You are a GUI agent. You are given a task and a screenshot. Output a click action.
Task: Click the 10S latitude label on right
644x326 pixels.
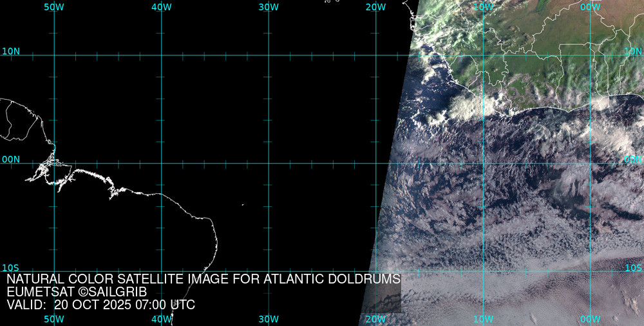click(x=633, y=267)
